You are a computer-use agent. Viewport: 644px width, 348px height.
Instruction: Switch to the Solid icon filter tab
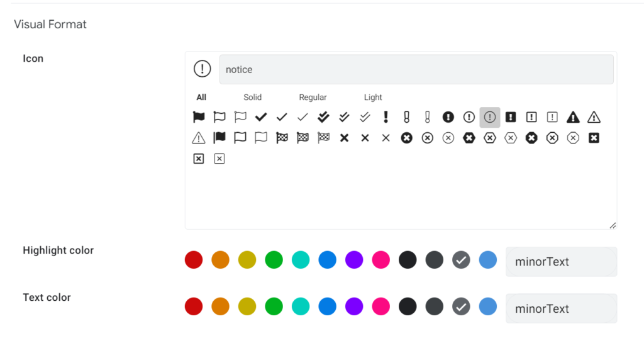tap(252, 98)
